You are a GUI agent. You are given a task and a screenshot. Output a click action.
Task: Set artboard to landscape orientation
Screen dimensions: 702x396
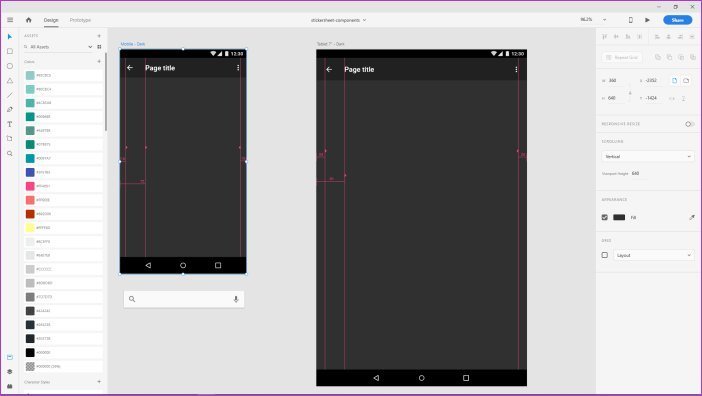(686, 81)
